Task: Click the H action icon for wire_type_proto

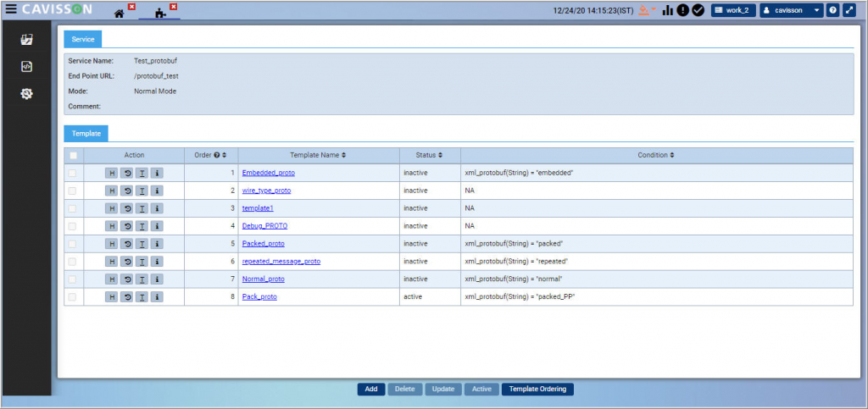Action: tap(112, 191)
